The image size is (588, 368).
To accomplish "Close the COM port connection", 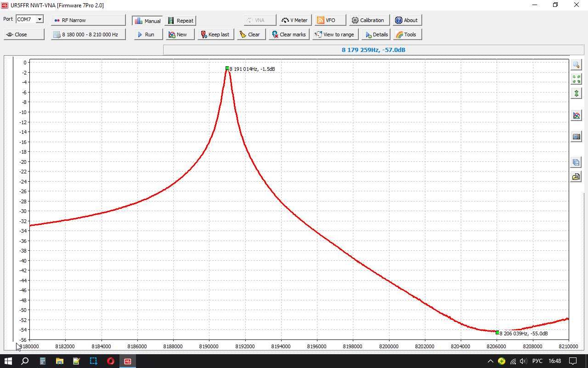I will (24, 34).
